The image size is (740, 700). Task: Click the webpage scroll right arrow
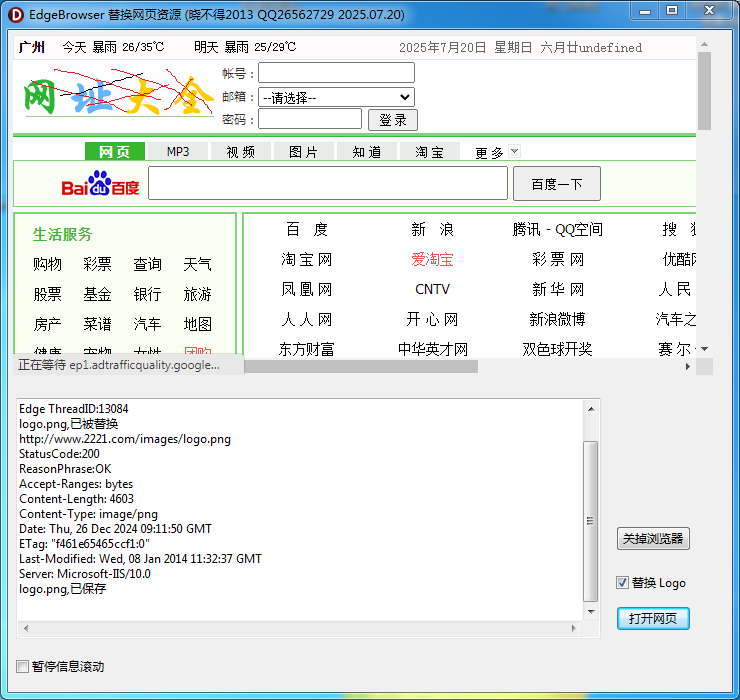(x=688, y=366)
